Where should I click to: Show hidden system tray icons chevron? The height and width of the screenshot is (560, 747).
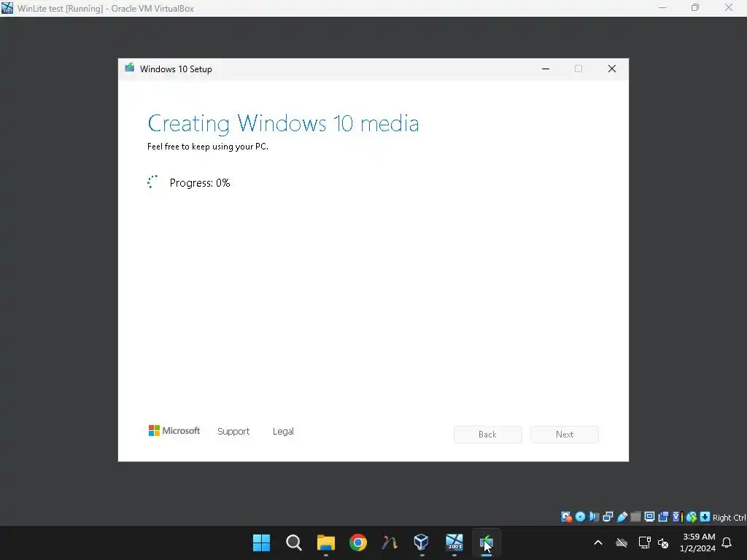coord(598,542)
